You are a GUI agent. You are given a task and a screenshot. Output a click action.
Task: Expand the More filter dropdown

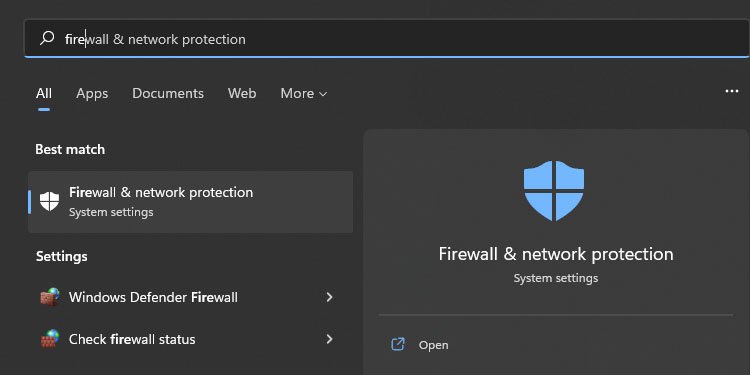tap(304, 93)
